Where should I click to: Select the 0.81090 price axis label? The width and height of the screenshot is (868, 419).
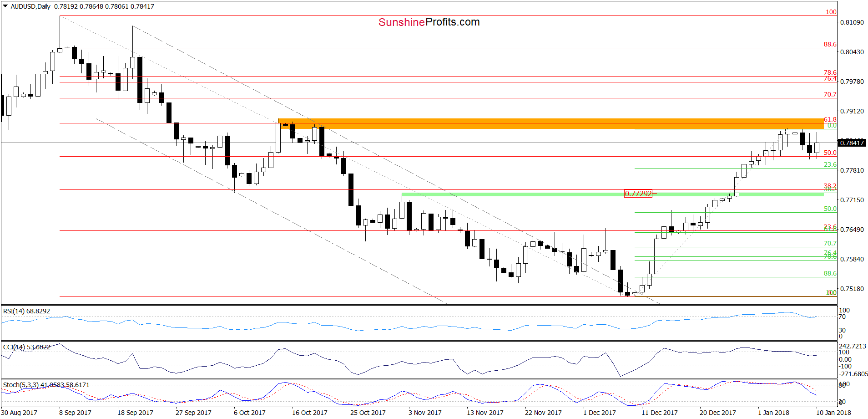[852, 22]
